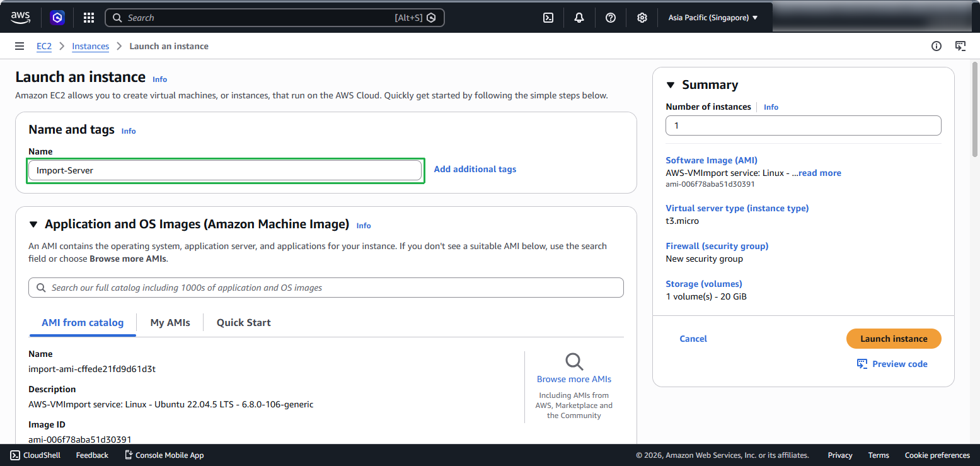Click the t3.micro instance type text

[x=682, y=221]
